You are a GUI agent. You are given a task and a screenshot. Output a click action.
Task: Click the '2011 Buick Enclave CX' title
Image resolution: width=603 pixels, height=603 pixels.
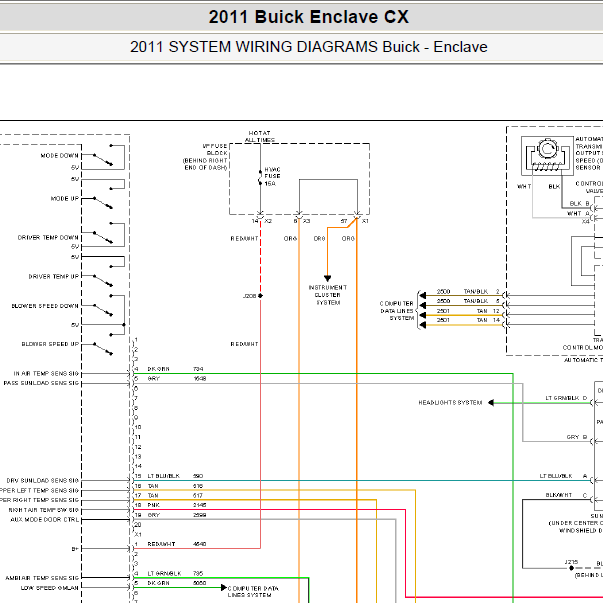pyautogui.click(x=308, y=17)
